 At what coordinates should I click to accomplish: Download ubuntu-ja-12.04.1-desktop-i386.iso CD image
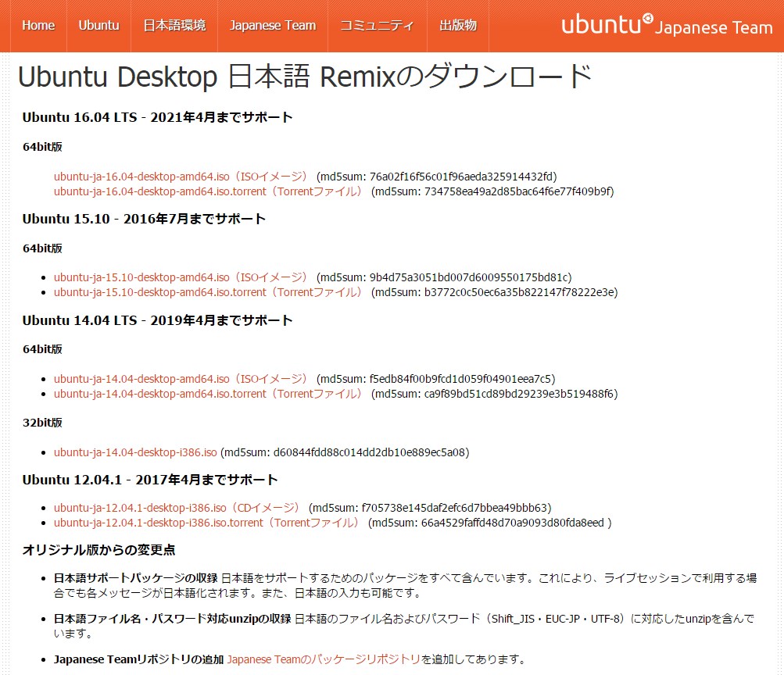(177, 508)
